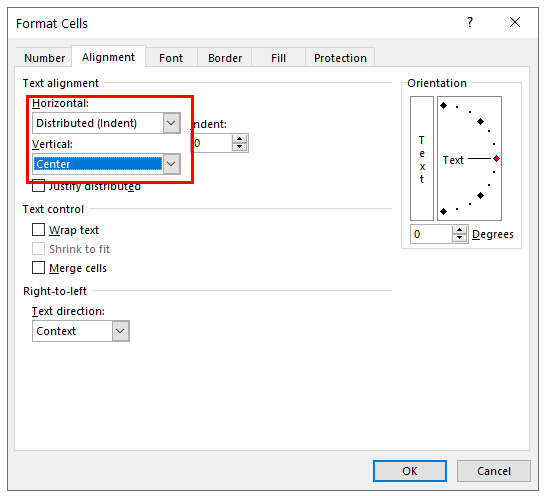Image resolution: width=545 pixels, height=496 pixels.
Task: Click the highlighted Center vertical value
Action: point(98,164)
